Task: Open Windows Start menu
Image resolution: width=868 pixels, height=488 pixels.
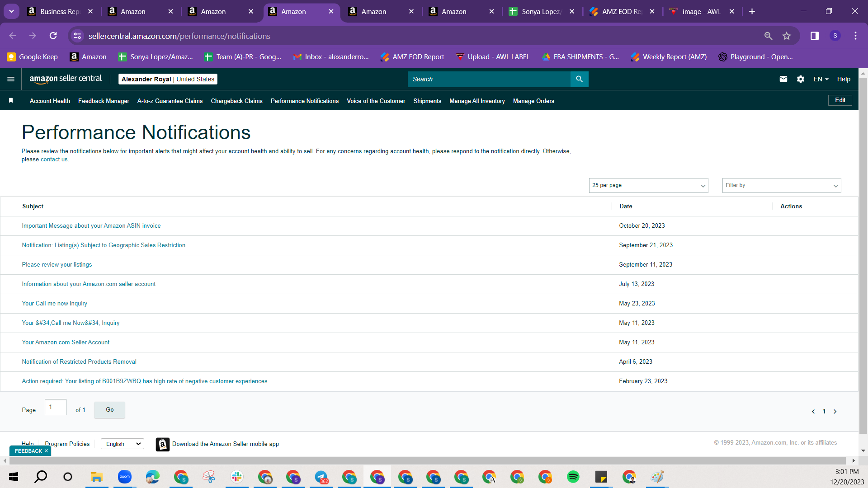Action: point(14,477)
